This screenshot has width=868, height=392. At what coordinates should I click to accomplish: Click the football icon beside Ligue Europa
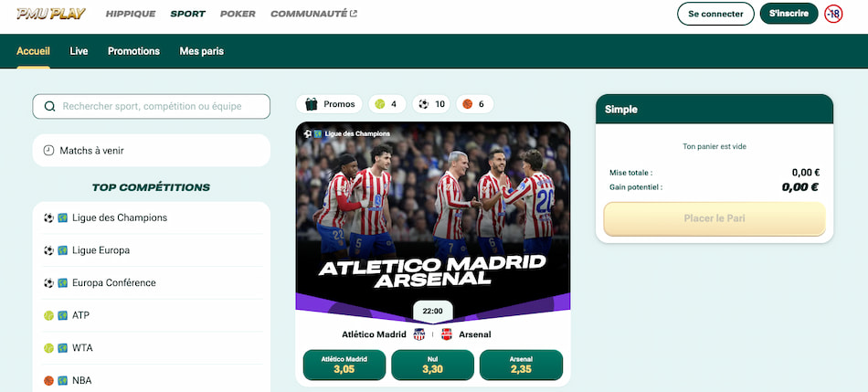(48, 250)
